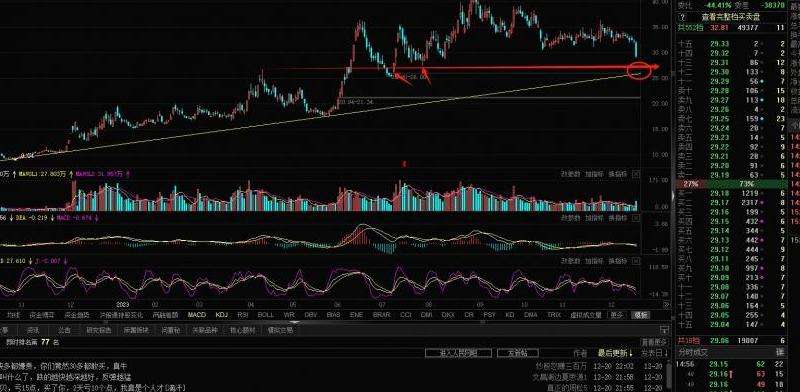800x392 pixels.
Task: Click the 发新帖 button
Action: pyautogui.click(x=517, y=353)
